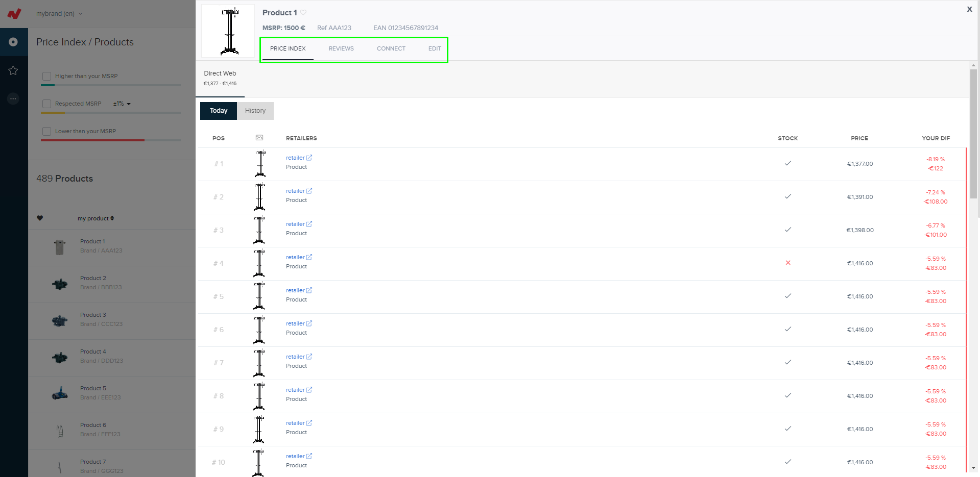Open the Price Index sidebar icon

13,42
